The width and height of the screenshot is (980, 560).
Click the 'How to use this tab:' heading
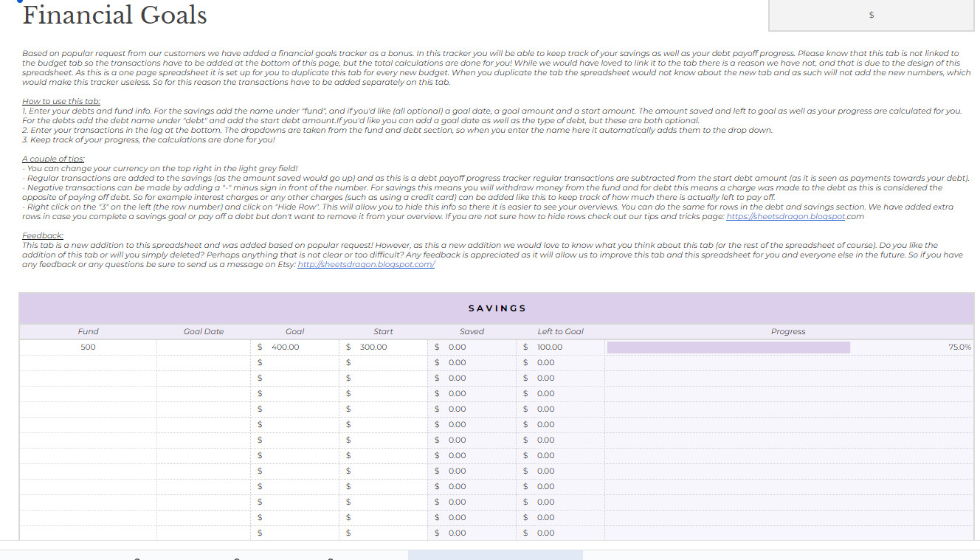point(61,101)
